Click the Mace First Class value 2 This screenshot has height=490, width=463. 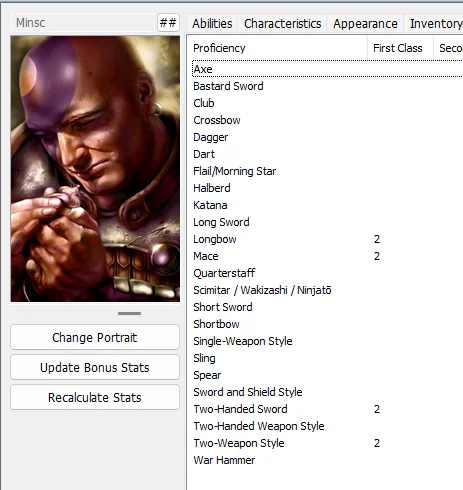tap(377, 256)
